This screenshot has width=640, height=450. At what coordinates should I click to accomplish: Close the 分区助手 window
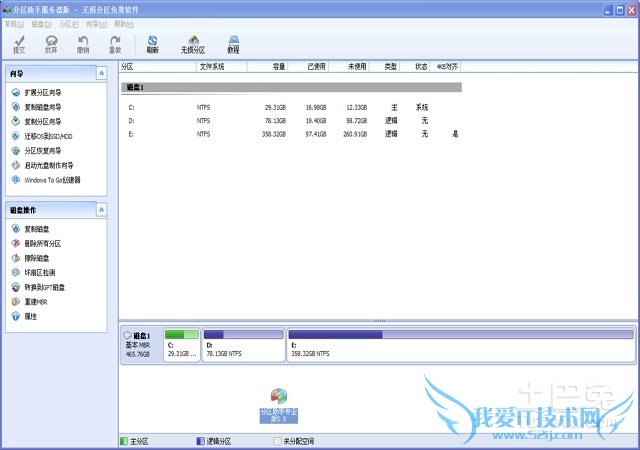[x=632, y=10]
